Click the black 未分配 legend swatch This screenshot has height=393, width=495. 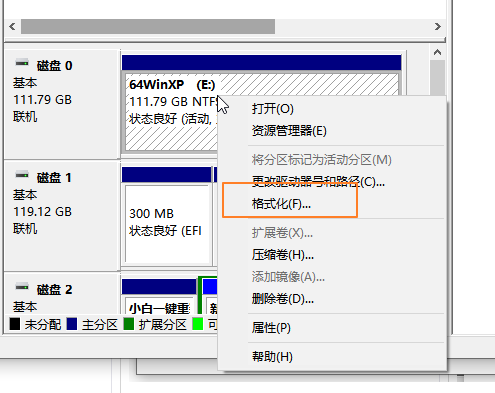(15, 324)
